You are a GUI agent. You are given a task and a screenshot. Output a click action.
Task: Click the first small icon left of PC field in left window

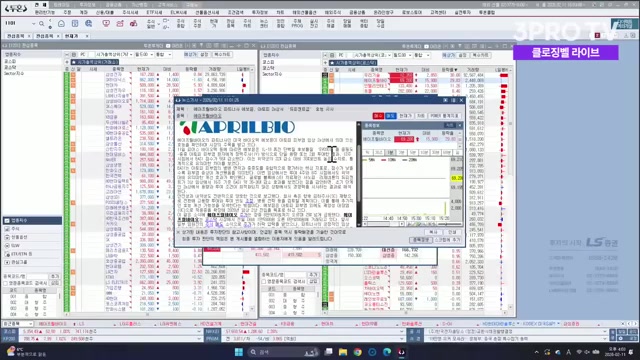pos(67,54)
